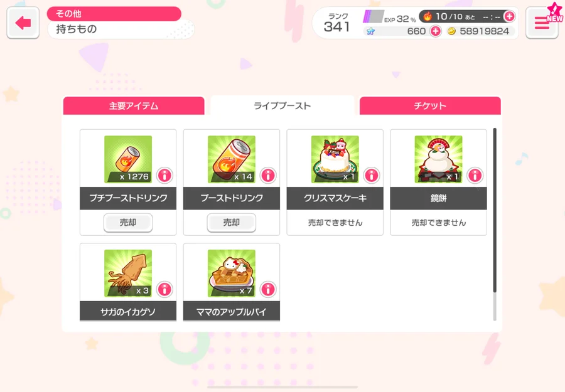Tap the EXP progress bar
The width and height of the screenshot is (565, 392).
pos(372,16)
